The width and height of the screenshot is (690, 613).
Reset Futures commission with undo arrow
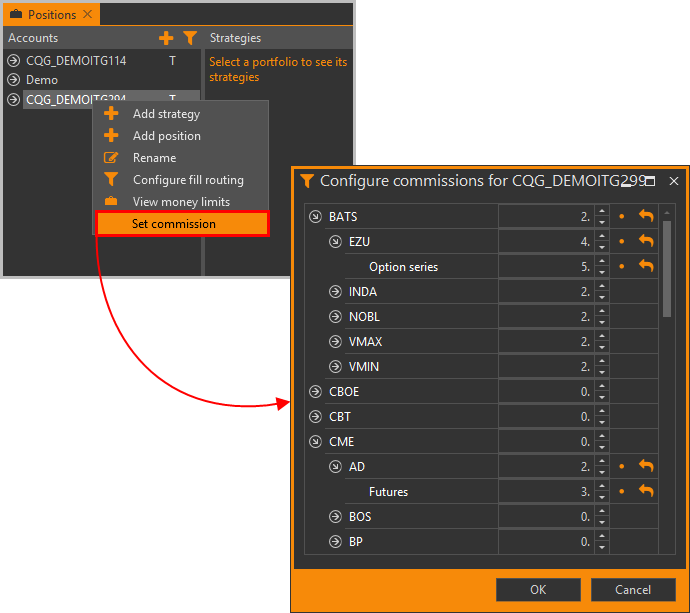click(646, 491)
